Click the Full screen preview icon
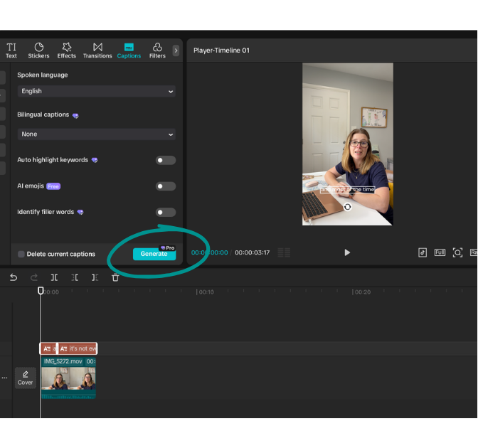Image resolution: width=478 pixels, height=448 pixels. (x=440, y=252)
